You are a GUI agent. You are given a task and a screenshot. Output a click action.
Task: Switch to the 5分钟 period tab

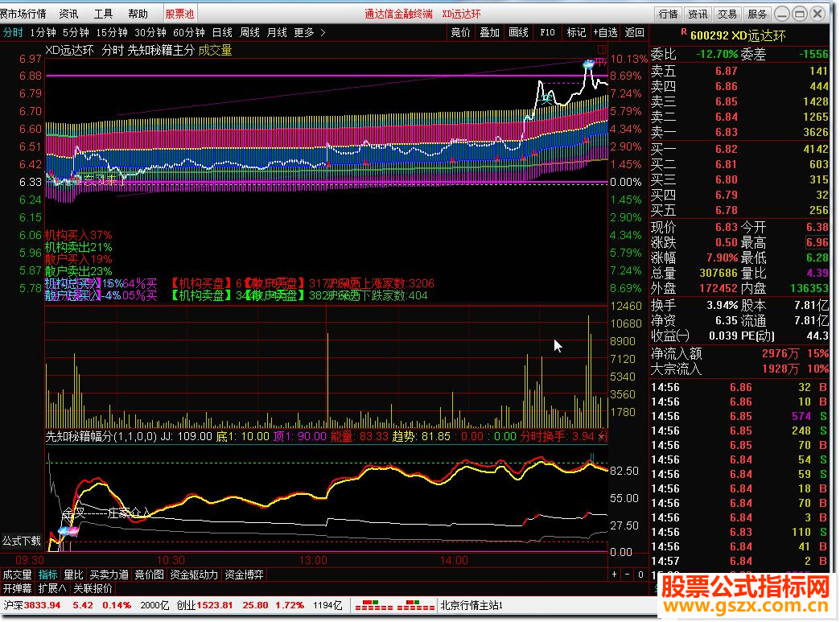tap(76, 33)
